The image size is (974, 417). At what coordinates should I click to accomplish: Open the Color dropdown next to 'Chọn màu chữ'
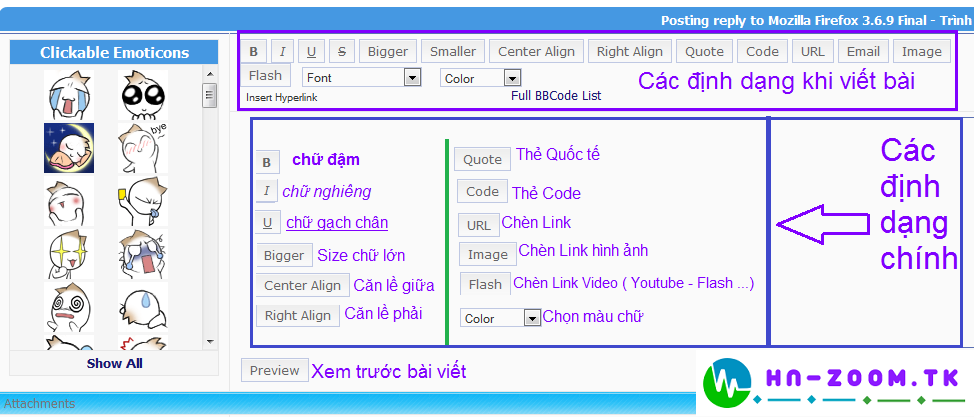pyautogui.click(x=501, y=318)
